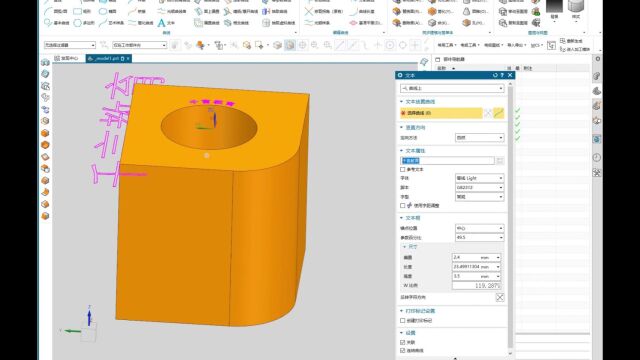Open the history clock icon in right sidebar
The image size is (640, 360).
pos(597,158)
